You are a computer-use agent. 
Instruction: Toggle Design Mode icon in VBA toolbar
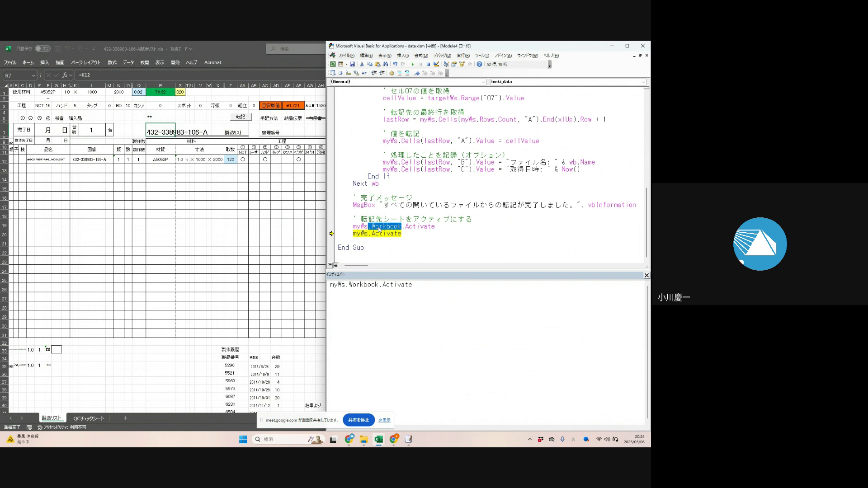click(436, 64)
